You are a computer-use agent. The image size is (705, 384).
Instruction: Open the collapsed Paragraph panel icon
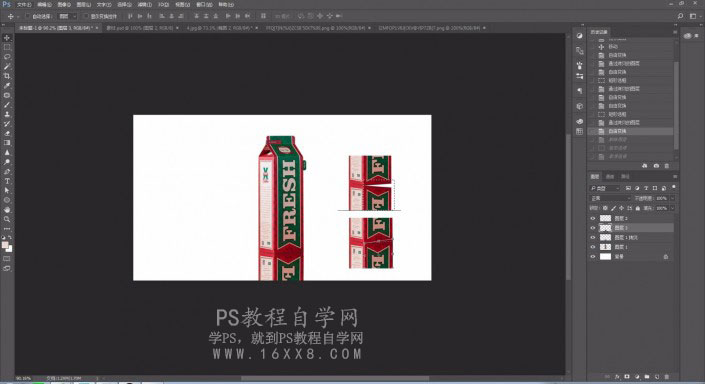pos(580,91)
